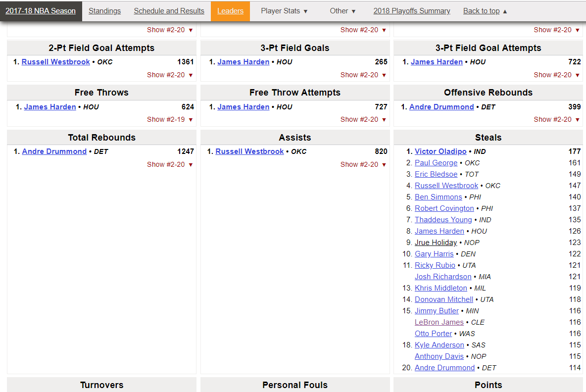Open Jrue Holiday player link
This screenshot has height=392, width=586.
coord(436,243)
